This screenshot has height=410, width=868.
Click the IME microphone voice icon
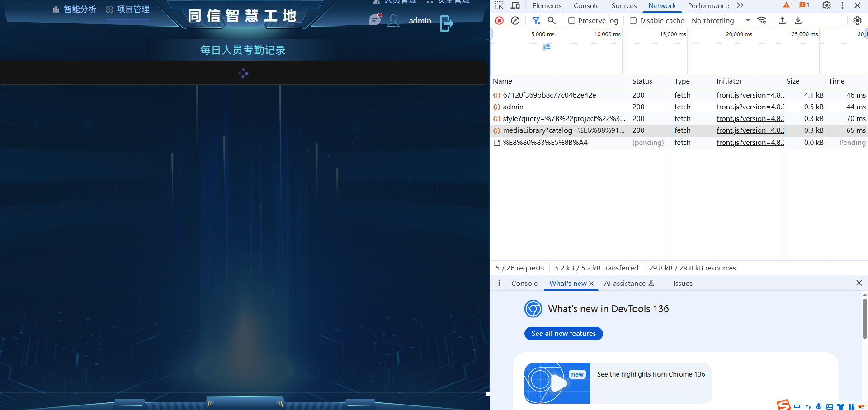pos(819,407)
